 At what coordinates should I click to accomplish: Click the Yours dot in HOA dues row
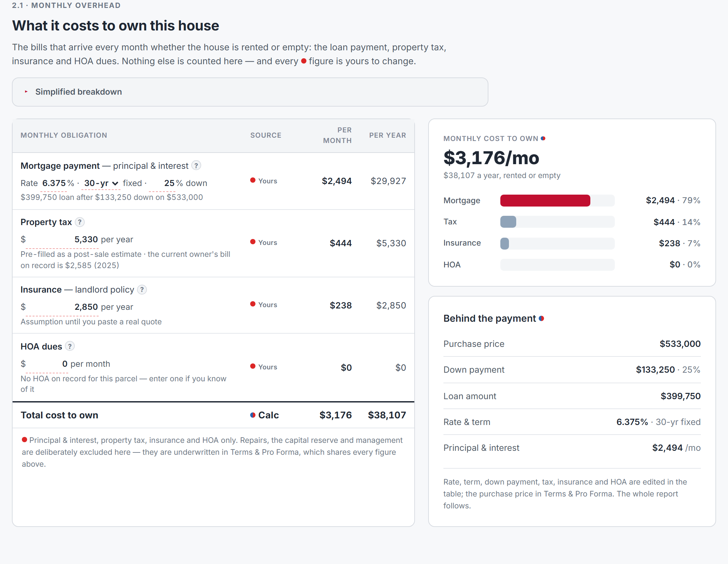click(x=253, y=367)
